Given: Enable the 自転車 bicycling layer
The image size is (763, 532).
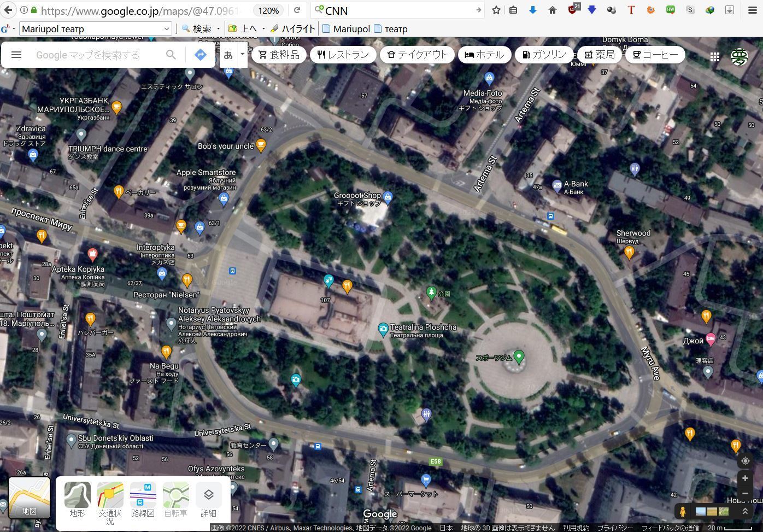Looking at the screenshot, I should 175,499.
